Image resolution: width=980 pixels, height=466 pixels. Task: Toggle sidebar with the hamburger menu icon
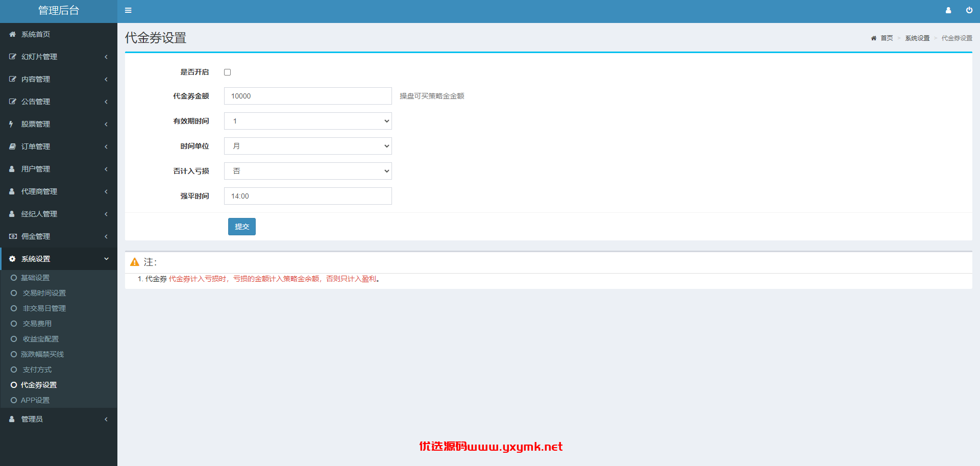click(128, 10)
